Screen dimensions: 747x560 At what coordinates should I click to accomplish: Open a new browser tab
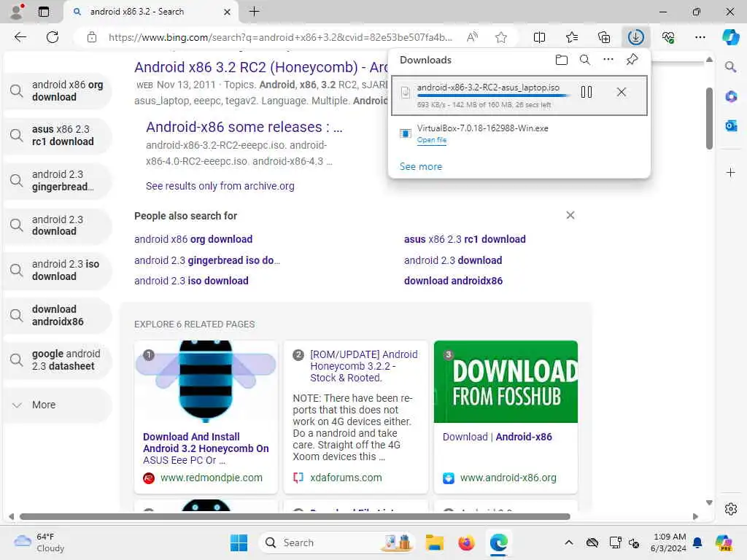point(255,12)
